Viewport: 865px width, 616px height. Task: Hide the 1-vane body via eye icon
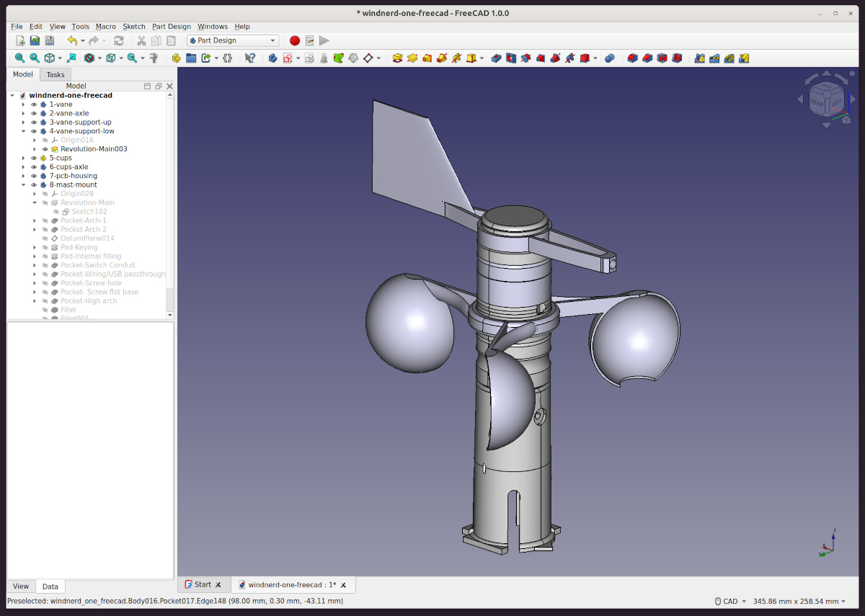pos(33,104)
